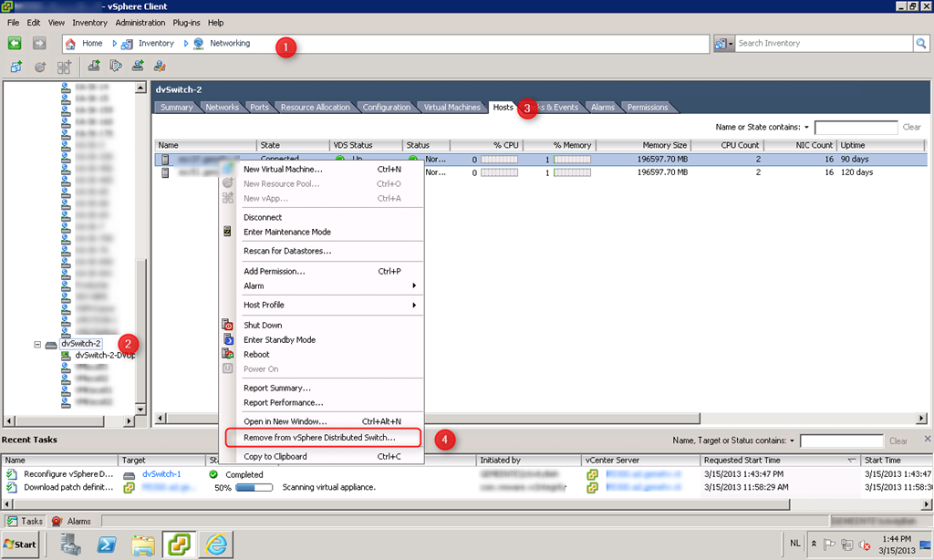The width and height of the screenshot is (934, 560).
Task: Click the green Back navigation arrow
Action: tap(15, 43)
